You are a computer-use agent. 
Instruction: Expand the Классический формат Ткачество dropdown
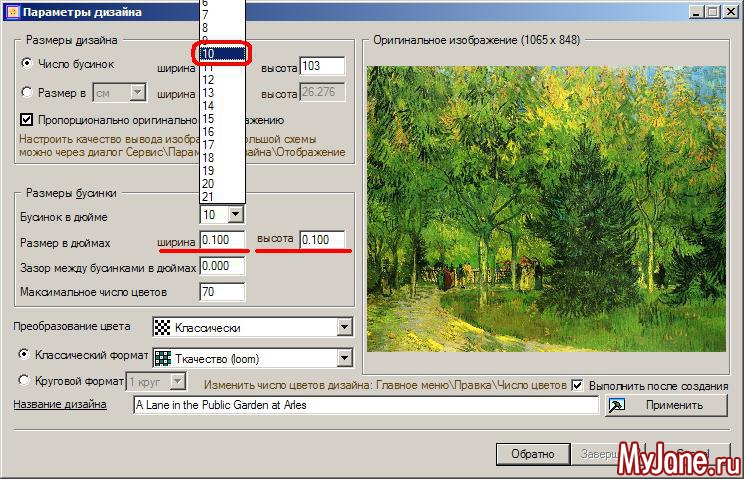[x=344, y=357]
